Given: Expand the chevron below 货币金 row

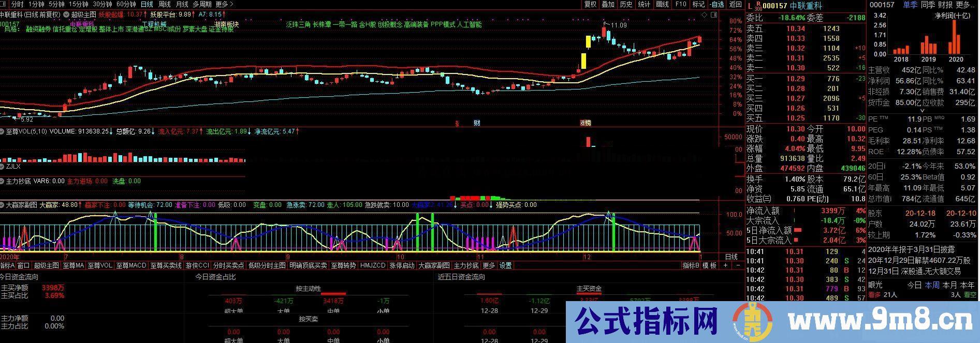Looking at the screenshot, I should click(x=922, y=111).
